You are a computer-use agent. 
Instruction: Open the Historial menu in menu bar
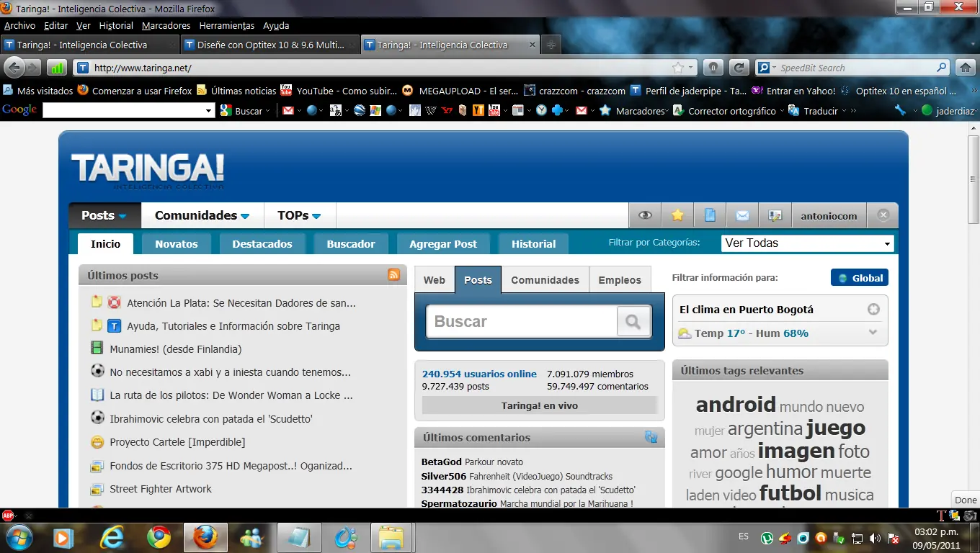coord(116,25)
